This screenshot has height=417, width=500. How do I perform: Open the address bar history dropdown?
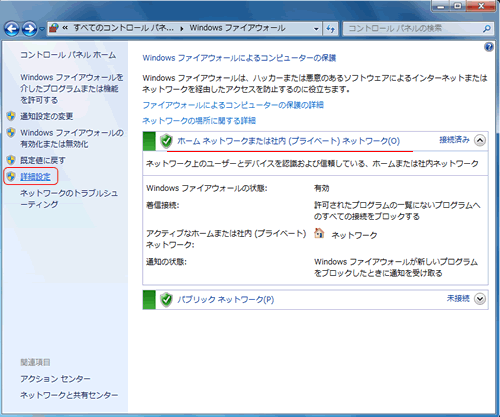pos(316,29)
